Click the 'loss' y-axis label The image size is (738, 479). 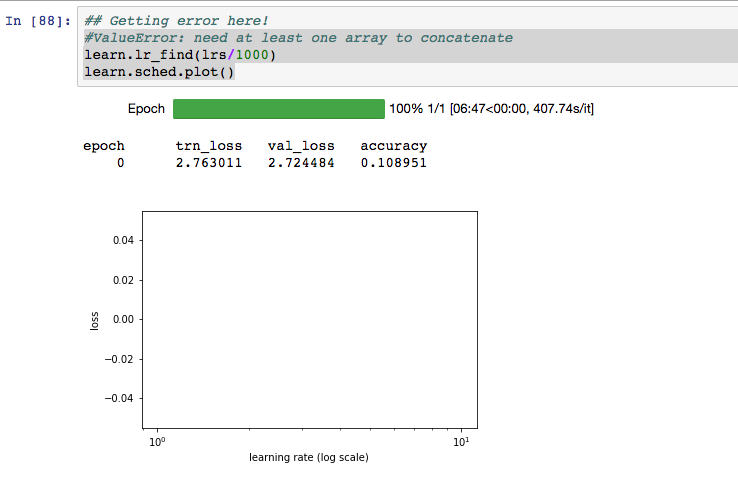click(x=94, y=320)
